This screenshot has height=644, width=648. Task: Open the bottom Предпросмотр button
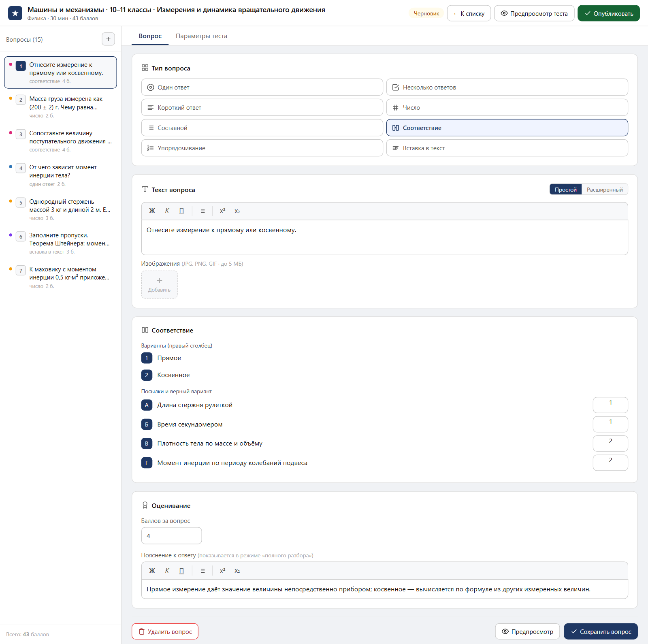[x=527, y=631]
